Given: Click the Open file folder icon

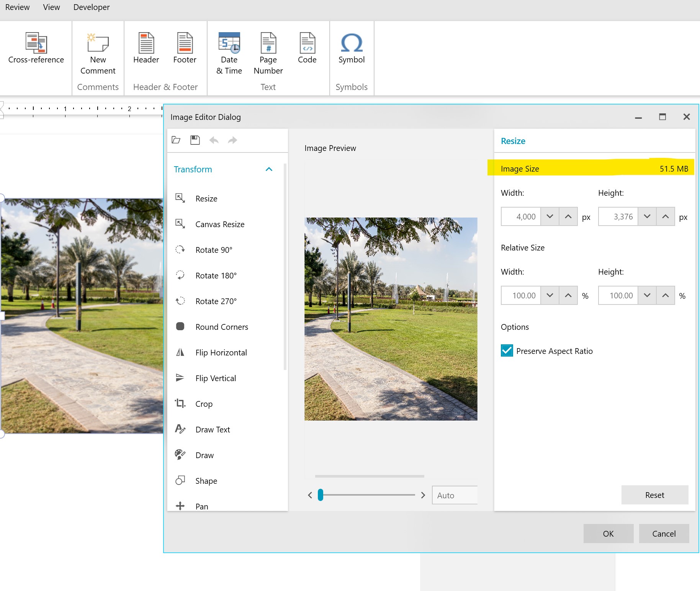Looking at the screenshot, I should [x=176, y=140].
